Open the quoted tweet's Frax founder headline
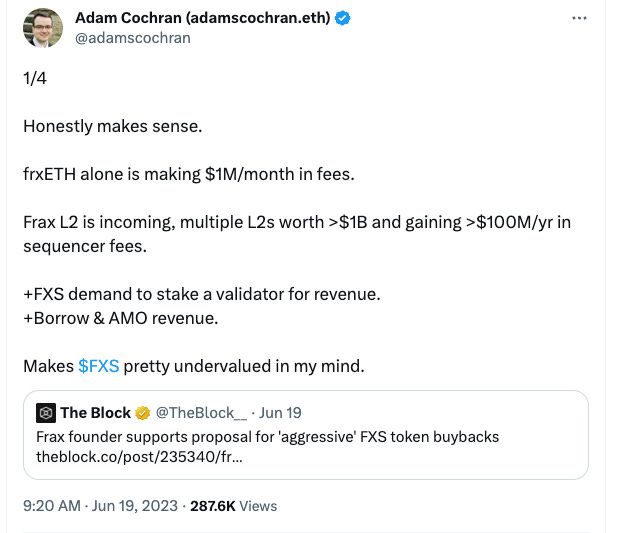The image size is (617, 533). point(267,436)
